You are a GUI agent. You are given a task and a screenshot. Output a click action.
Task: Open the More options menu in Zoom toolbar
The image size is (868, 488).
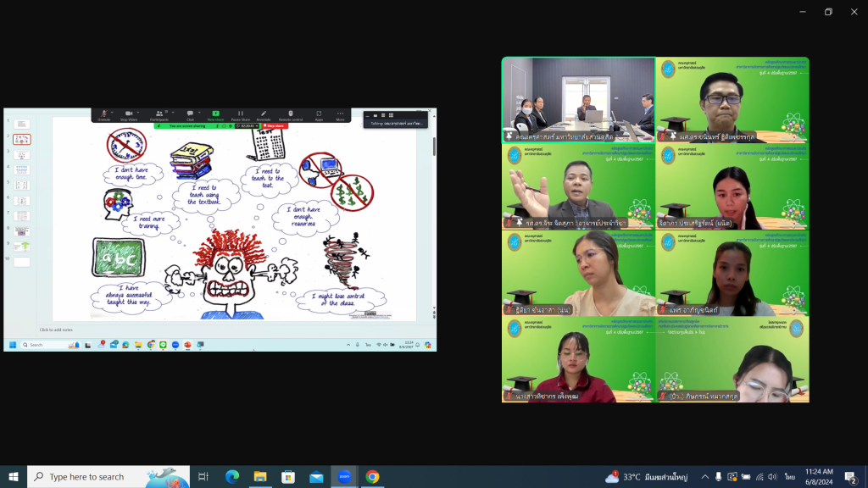pos(340,114)
